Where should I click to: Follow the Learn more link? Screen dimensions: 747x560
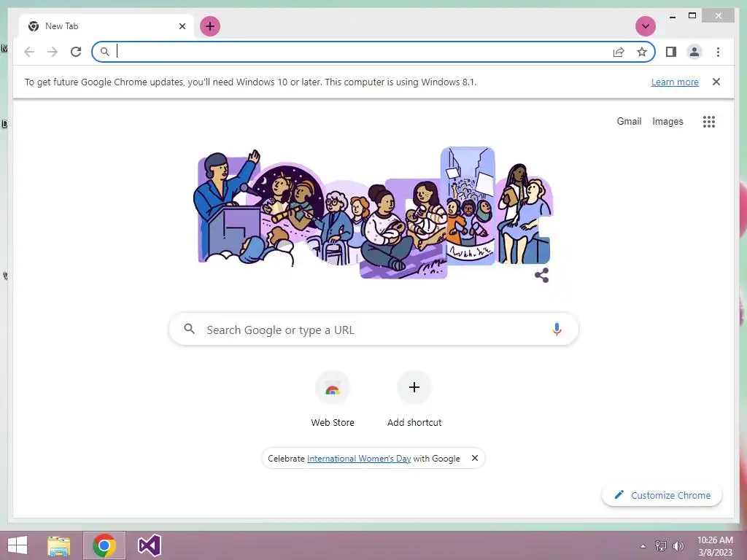(x=675, y=82)
